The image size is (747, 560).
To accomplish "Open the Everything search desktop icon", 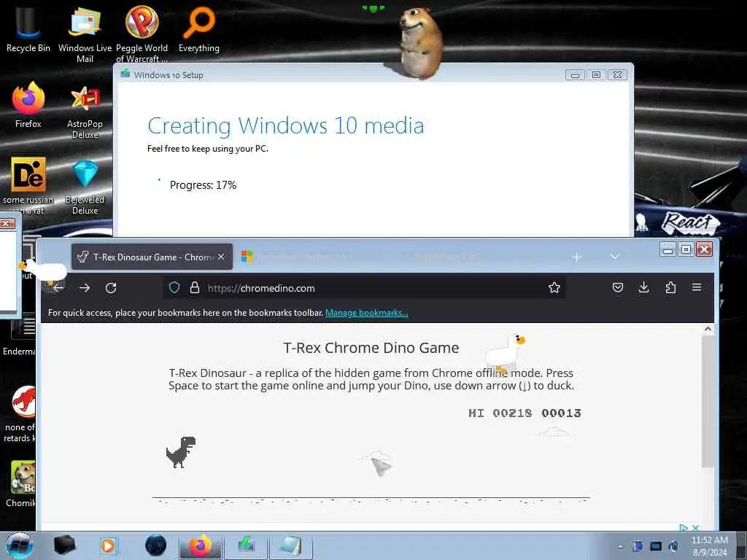I will pyautogui.click(x=198, y=28).
